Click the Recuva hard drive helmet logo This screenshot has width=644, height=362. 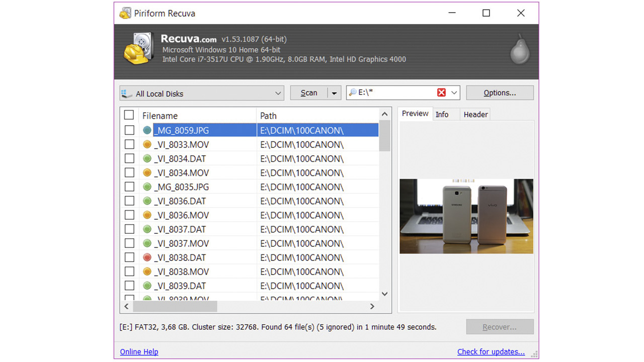138,49
